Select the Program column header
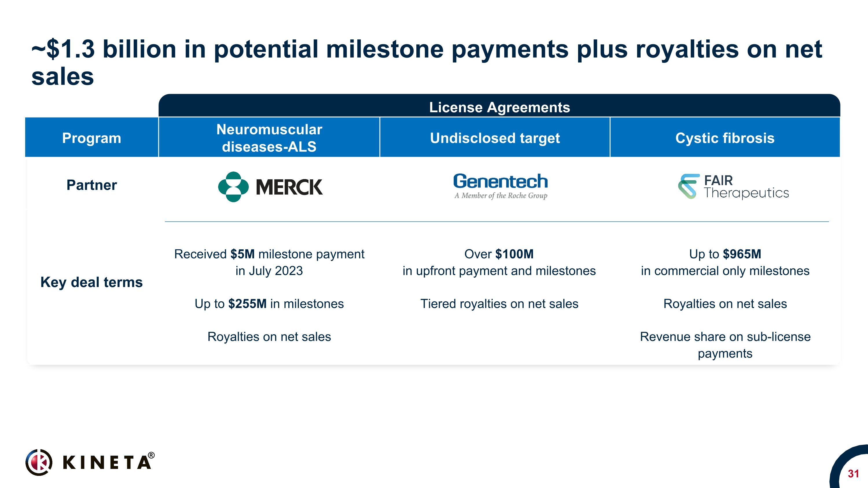The image size is (868, 488). click(x=91, y=138)
